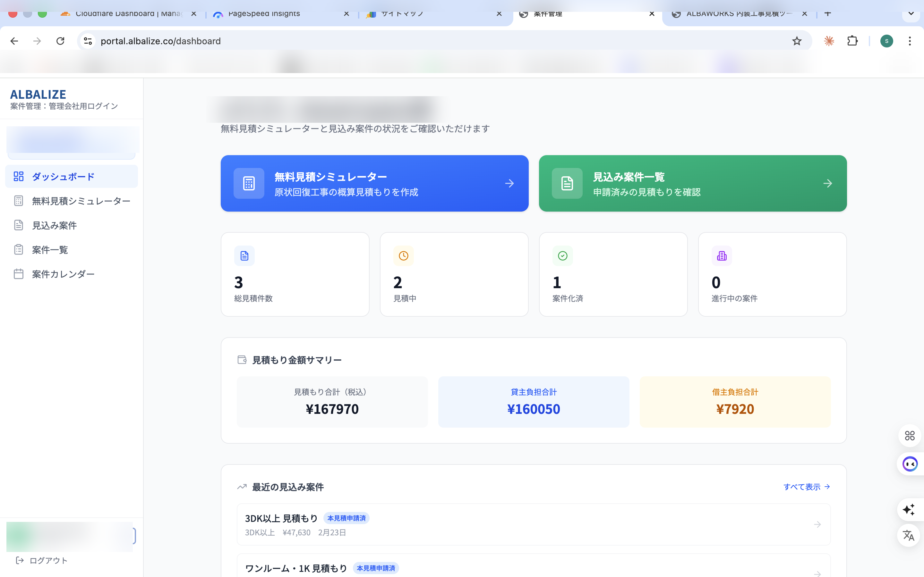924x577 pixels.
Task: Click the 案件カレンダー calendar icon
Action: click(x=19, y=274)
